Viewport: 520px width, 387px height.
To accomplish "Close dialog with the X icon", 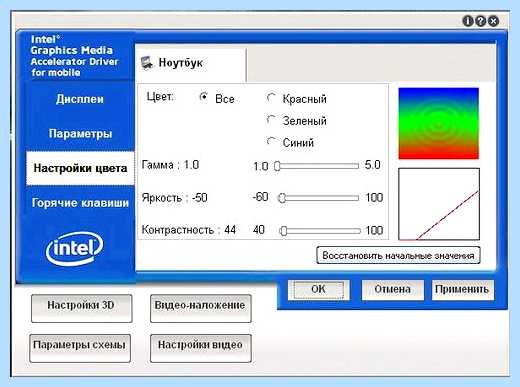I will click(x=493, y=21).
